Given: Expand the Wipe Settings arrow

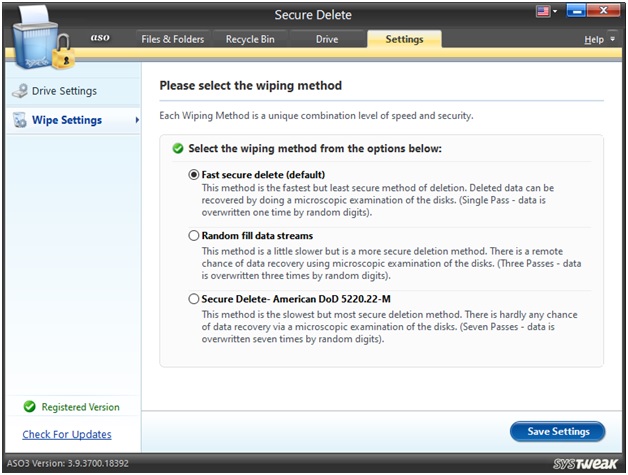Looking at the screenshot, I should tap(136, 120).
